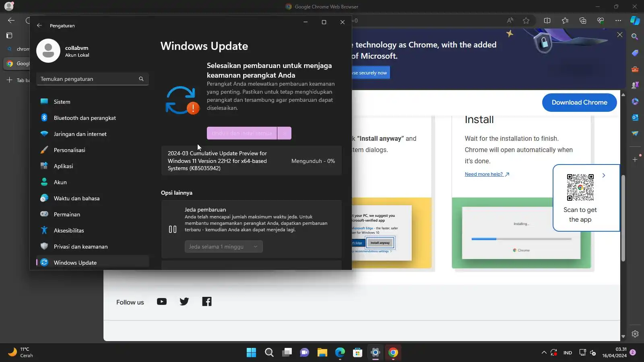Image resolution: width=644 pixels, height=362 pixels.
Task: Dismiss the Edge promotional banner
Action: (x=620, y=35)
